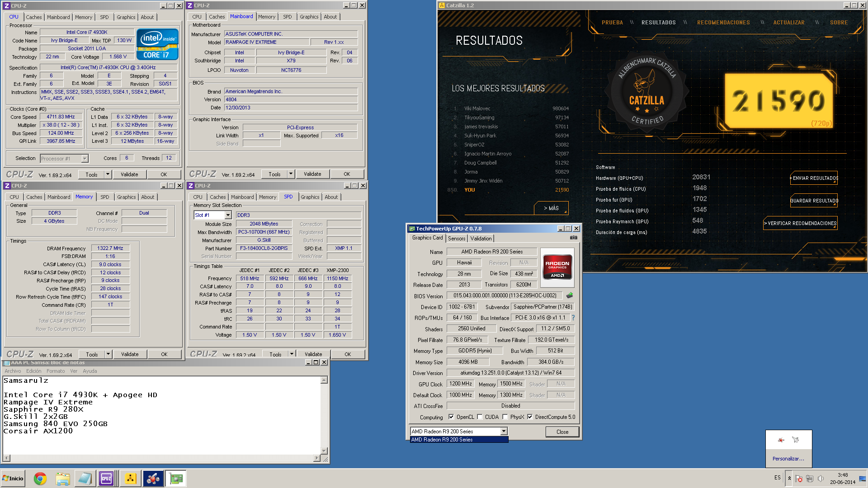The image size is (868, 488).
Task: Click the CPU-Z Memory window title icon
Action: (7, 186)
